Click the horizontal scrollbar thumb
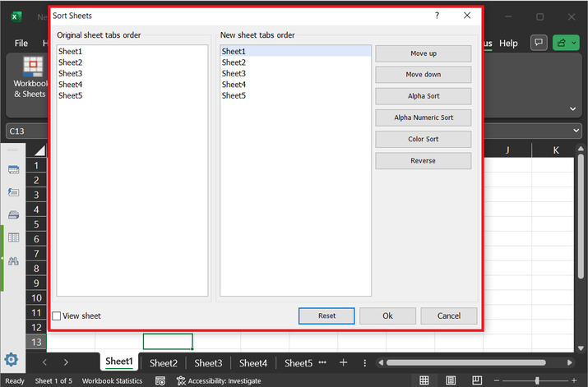Viewport: 588px width, 387px height. point(466,362)
